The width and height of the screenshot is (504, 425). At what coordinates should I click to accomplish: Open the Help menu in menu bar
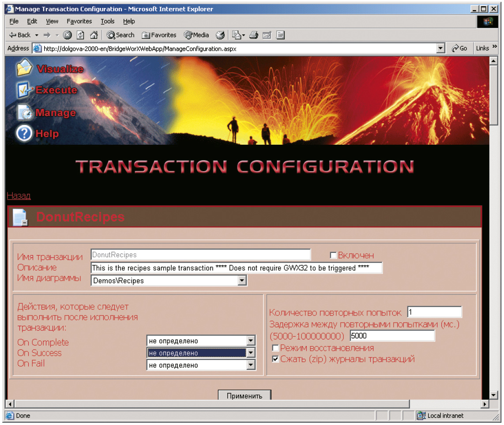click(x=128, y=21)
